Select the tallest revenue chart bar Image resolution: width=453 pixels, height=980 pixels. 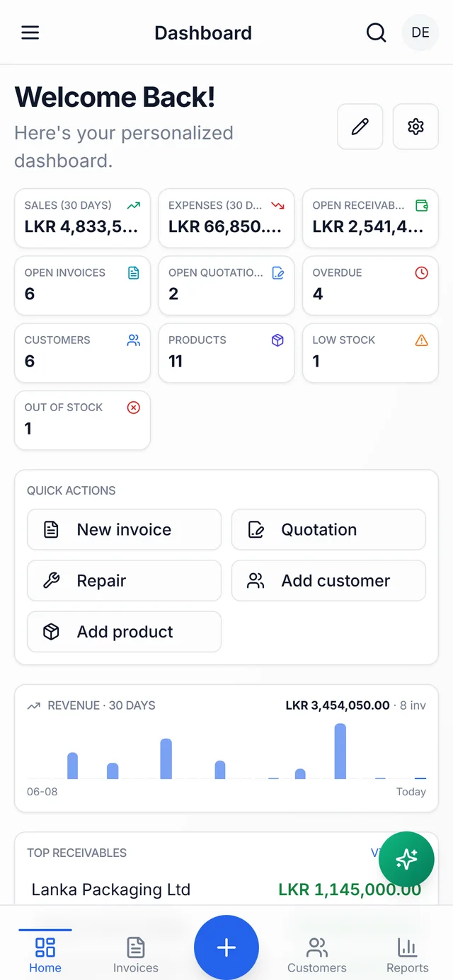pos(340,751)
